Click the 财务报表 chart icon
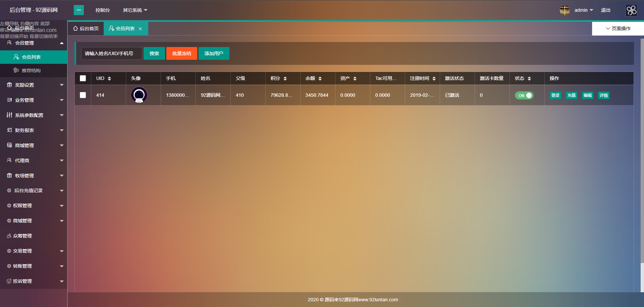 click(x=9, y=130)
